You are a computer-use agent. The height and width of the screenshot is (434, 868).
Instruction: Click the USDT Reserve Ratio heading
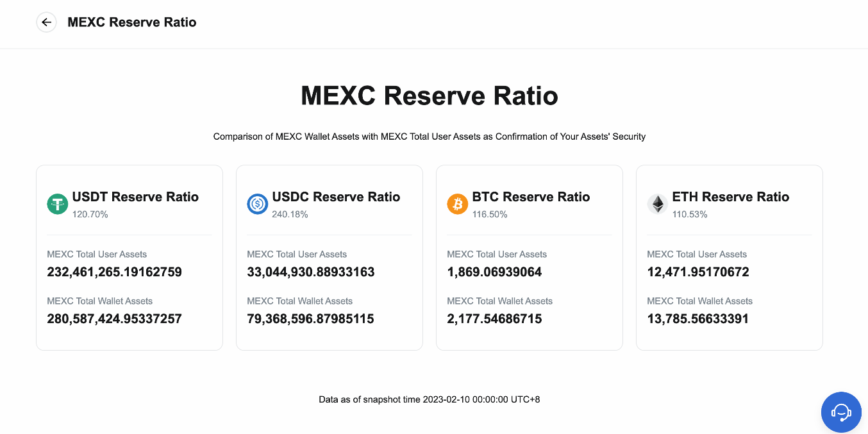(135, 197)
